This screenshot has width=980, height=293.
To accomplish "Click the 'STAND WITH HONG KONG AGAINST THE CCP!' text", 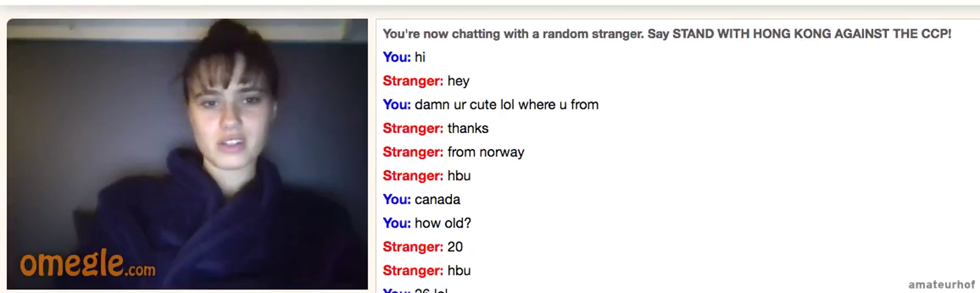I will point(811,34).
